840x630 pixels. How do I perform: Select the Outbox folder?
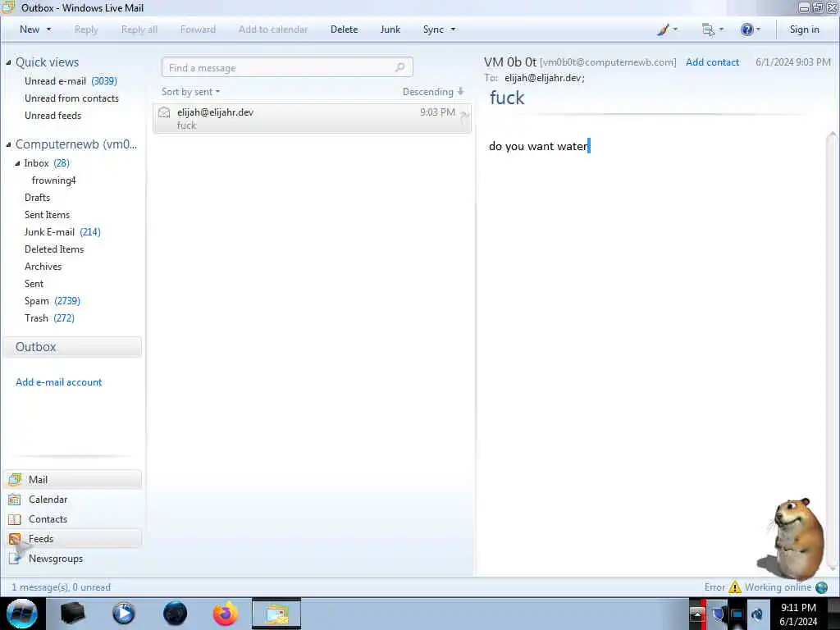coord(72,347)
